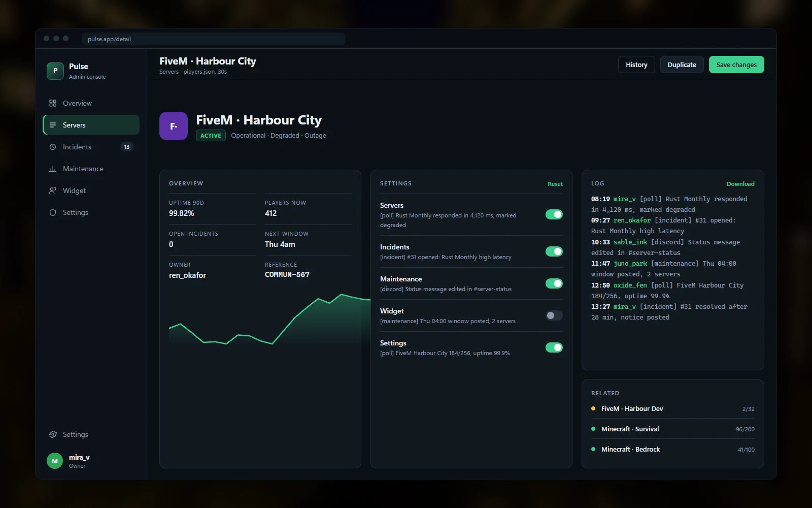Click the Settings hexagon icon below Widget
The image size is (812, 508).
click(x=53, y=212)
